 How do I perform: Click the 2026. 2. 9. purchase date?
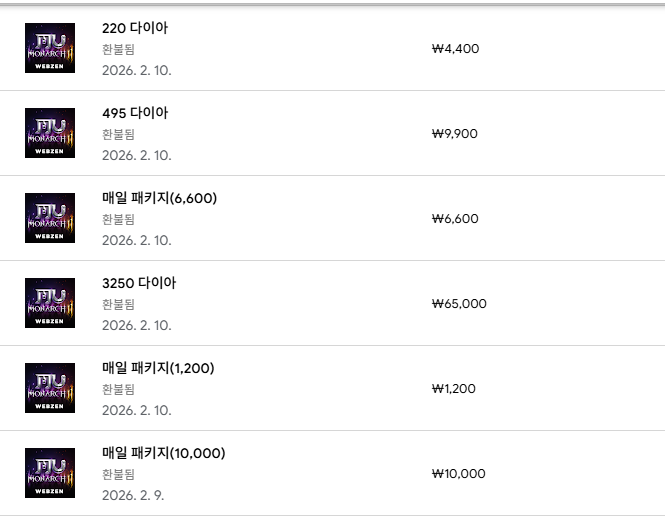(134, 495)
